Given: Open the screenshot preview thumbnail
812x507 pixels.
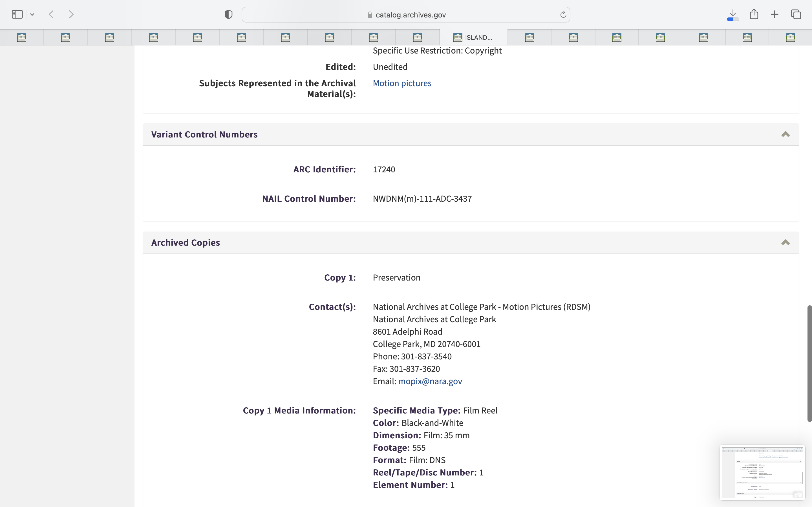Looking at the screenshot, I should [x=762, y=472].
